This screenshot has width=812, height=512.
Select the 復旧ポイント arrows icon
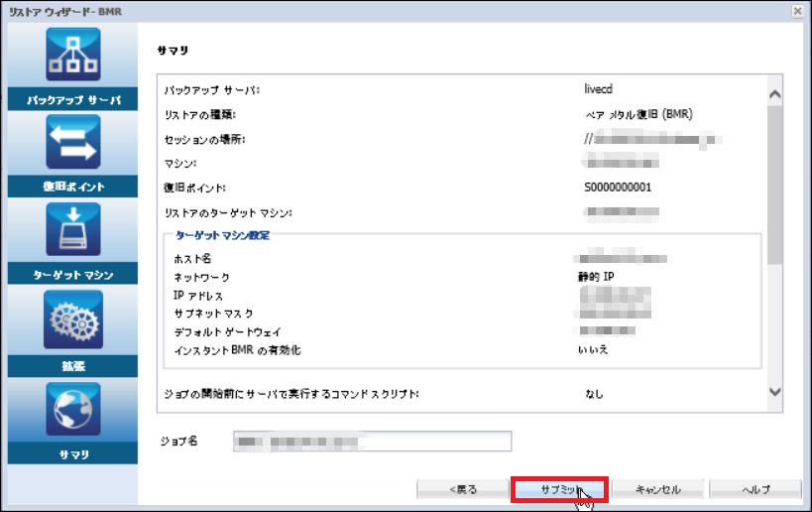(73, 142)
